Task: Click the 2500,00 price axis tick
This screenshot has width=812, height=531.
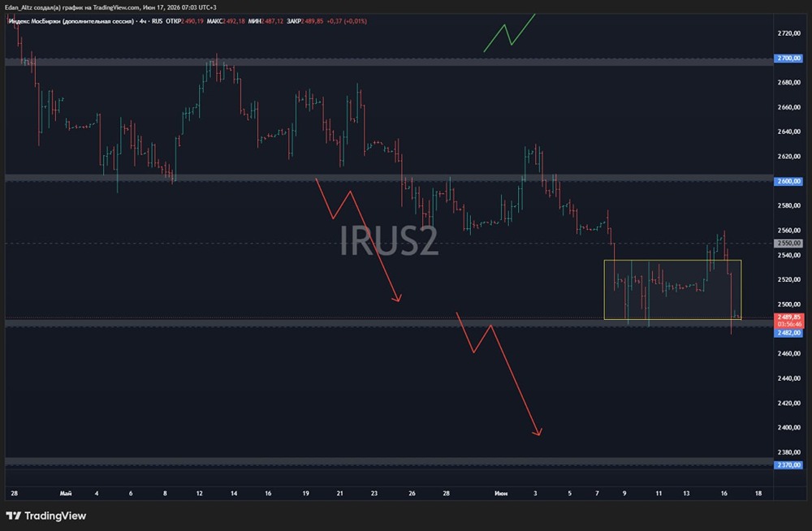Action: tap(788, 304)
